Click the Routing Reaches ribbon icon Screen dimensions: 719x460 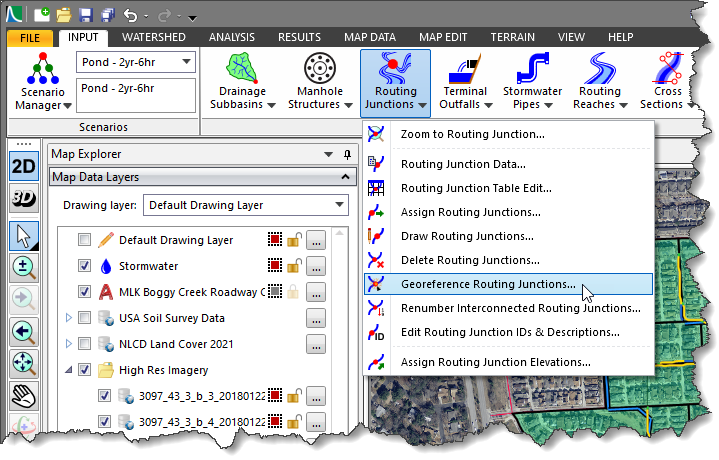599,71
